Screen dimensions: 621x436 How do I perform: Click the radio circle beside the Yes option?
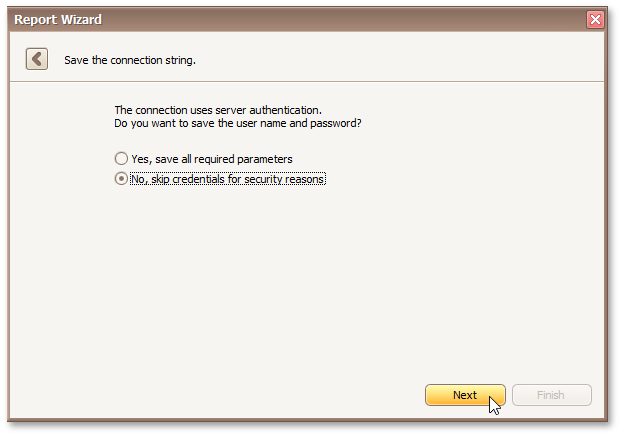click(122, 159)
